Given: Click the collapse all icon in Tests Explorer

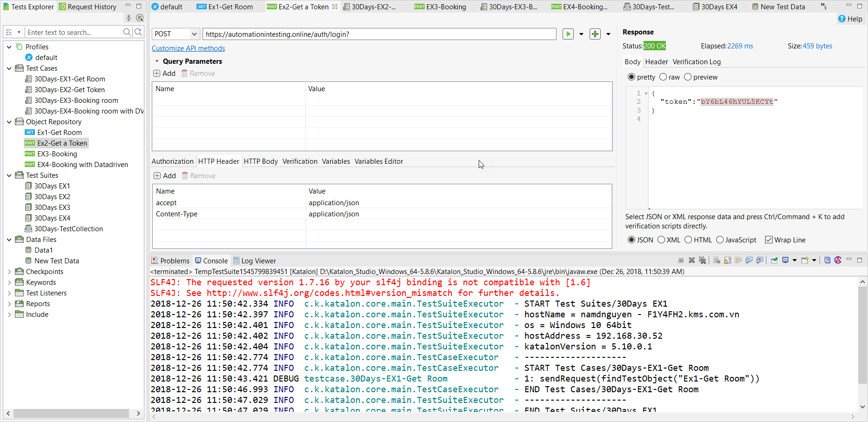Looking at the screenshot, I should [129, 18].
